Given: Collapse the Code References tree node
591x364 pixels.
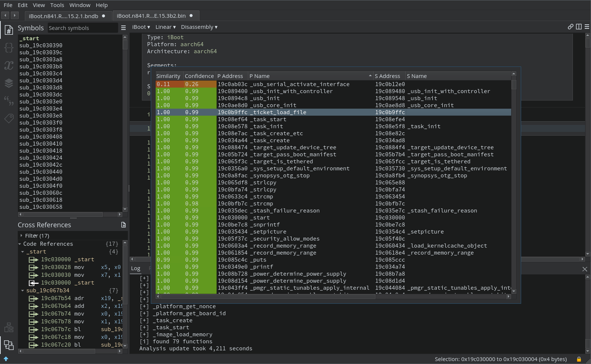Looking at the screenshot, I should pyautogui.click(x=20, y=244).
